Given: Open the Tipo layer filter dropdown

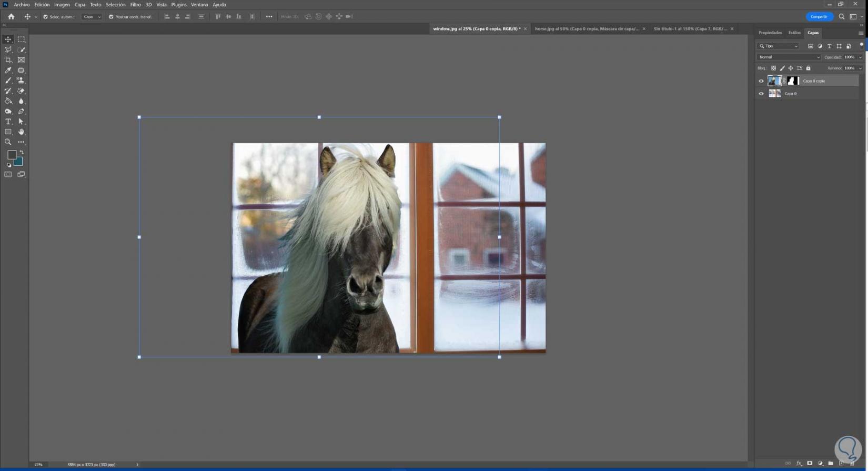Looking at the screenshot, I should (778, 46).
